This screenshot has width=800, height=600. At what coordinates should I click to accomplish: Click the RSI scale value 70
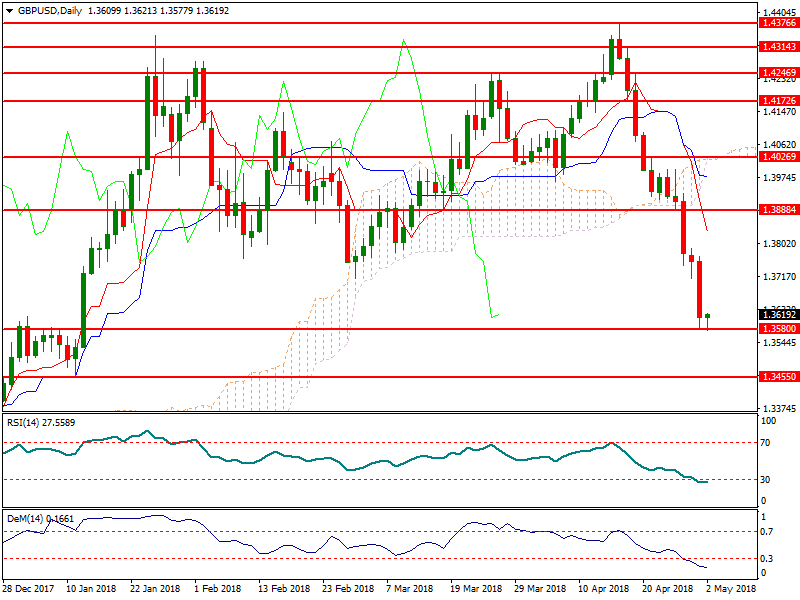pos(768,441)
